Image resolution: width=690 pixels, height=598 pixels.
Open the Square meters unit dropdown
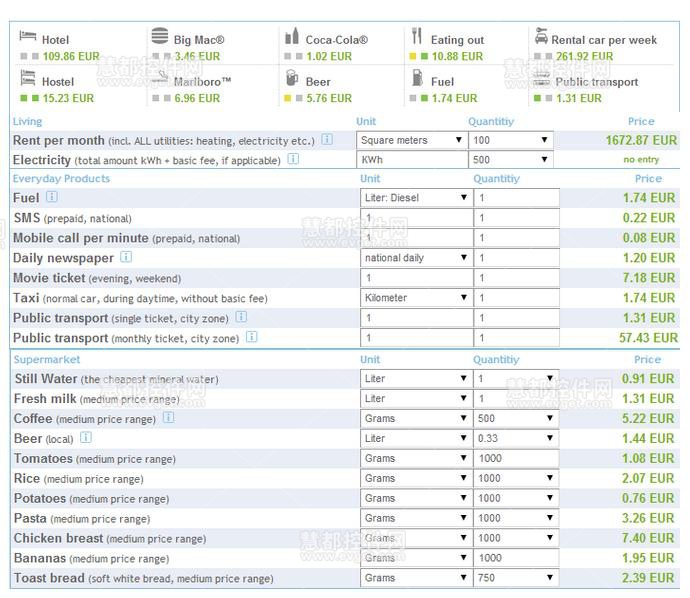point(413,141)
